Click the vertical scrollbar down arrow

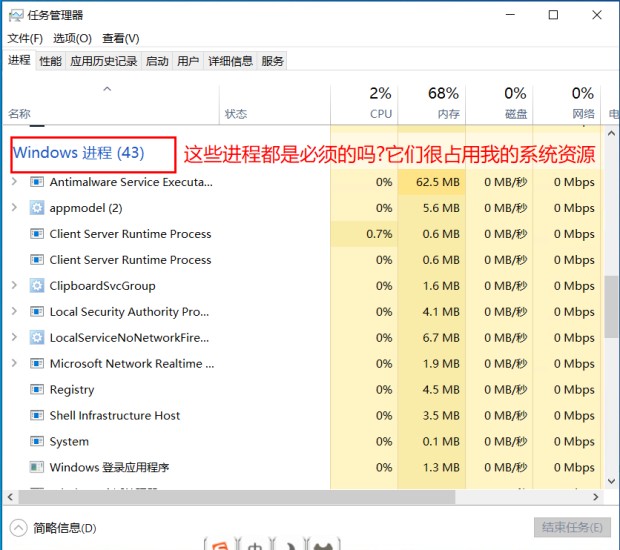pos(611,481)
